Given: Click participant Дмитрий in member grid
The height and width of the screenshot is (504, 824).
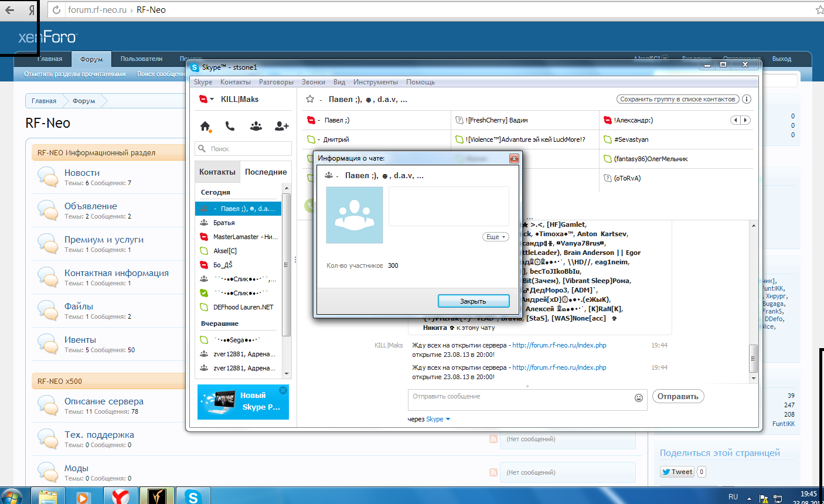Looking at the screenshot, I should click(x=376, y=139).
